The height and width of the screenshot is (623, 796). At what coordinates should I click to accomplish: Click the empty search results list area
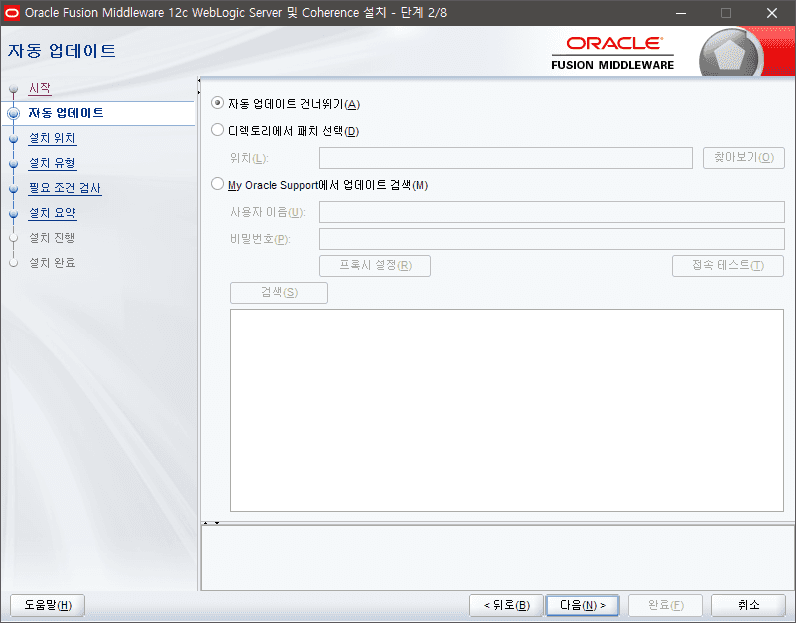[x=507, y=410]
